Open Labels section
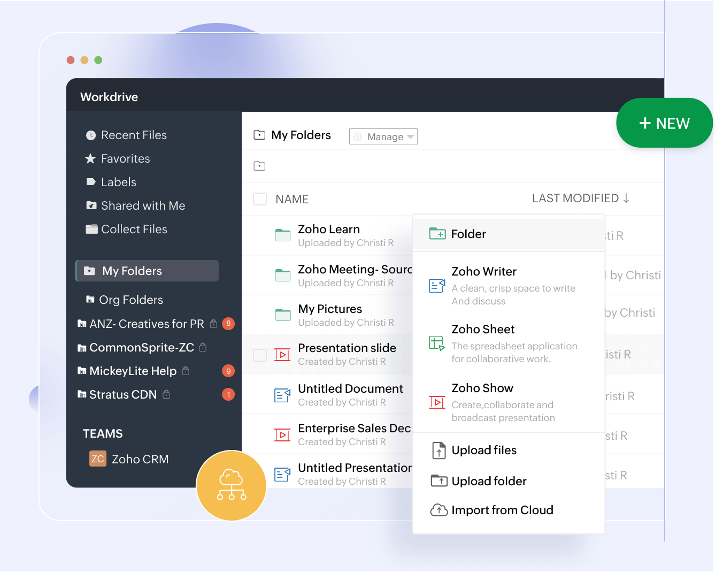The image size is (723, 588). click(x=119, y=182)
